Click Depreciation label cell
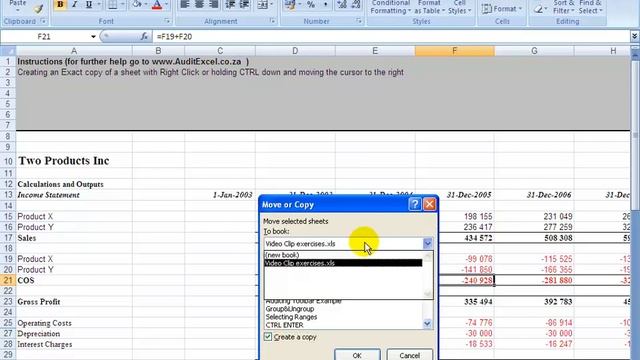 tap(74, 333)
